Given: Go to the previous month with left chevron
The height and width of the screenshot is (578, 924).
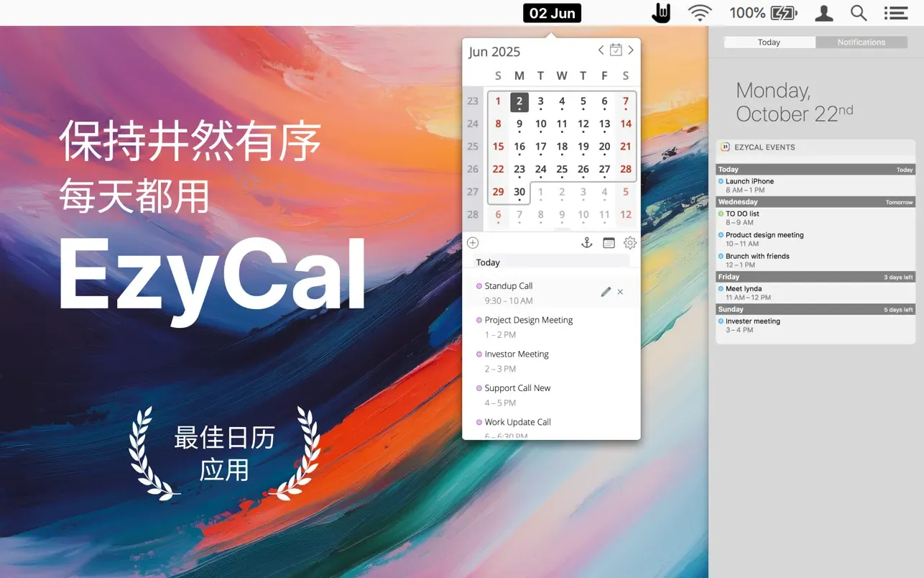Looking at the screenshot, I should (x=601, y=50).
